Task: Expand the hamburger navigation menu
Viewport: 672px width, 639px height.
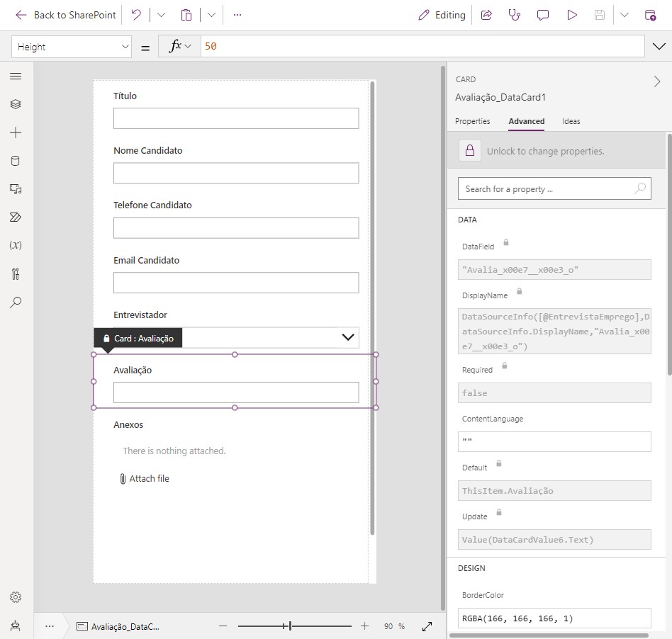Action: click(16, 76)
